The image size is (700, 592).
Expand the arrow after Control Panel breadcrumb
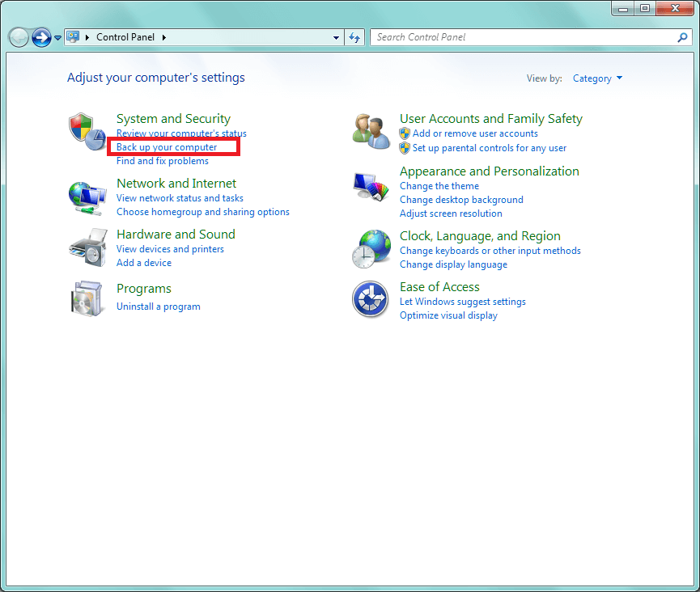164,37
